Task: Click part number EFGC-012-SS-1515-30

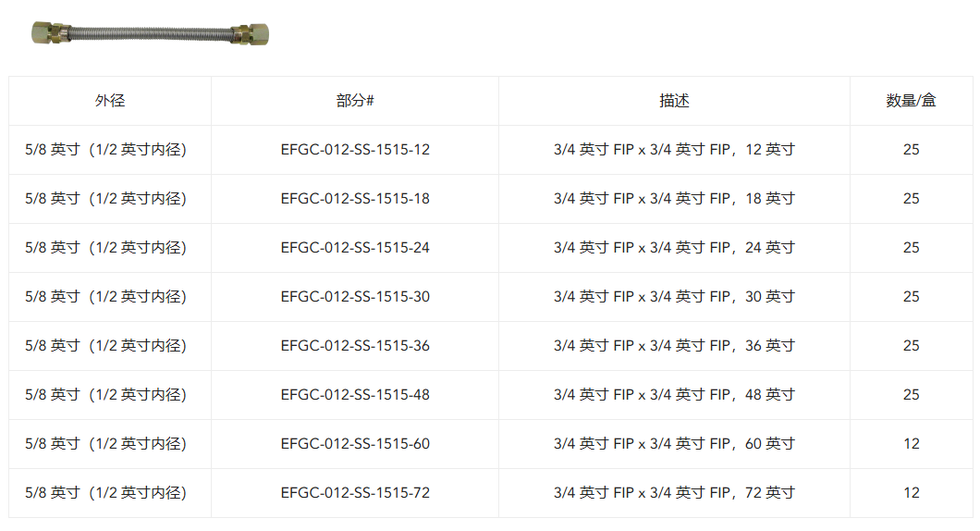Action: [355, 296]
